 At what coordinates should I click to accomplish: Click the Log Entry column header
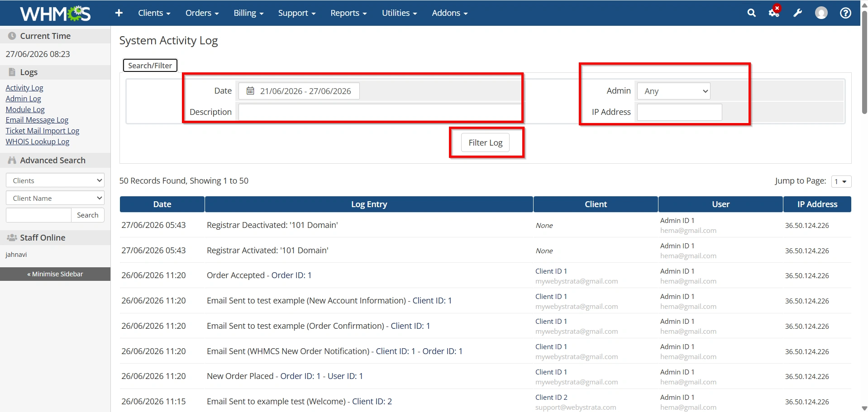(369, 204)
